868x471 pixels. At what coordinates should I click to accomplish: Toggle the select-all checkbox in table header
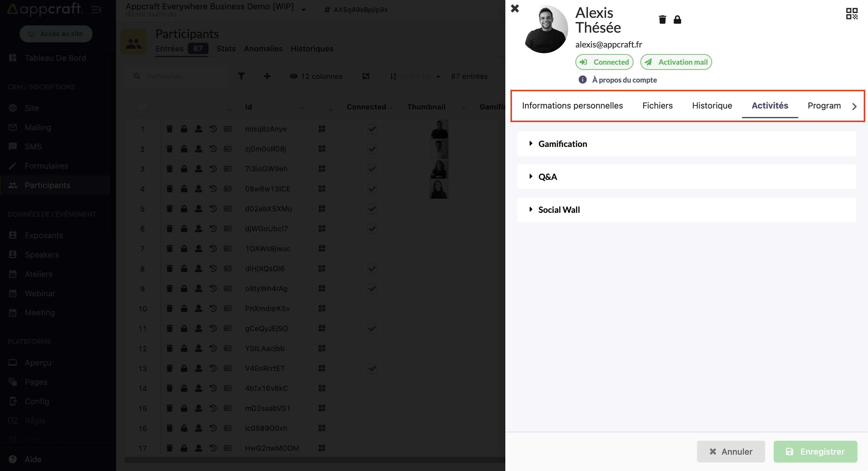click(143, 107)
